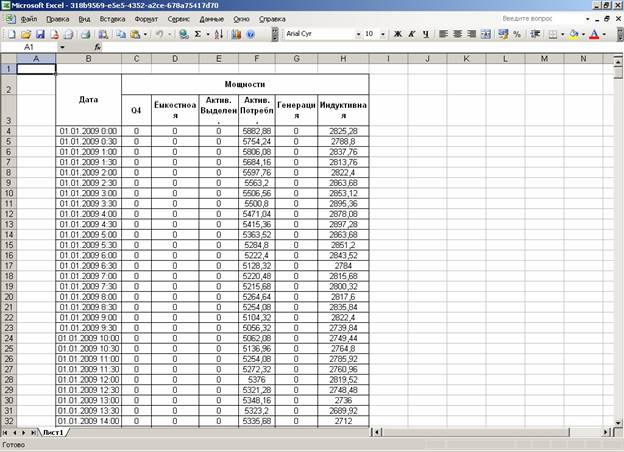Select cell with value 2689,92

coord(343,411)
